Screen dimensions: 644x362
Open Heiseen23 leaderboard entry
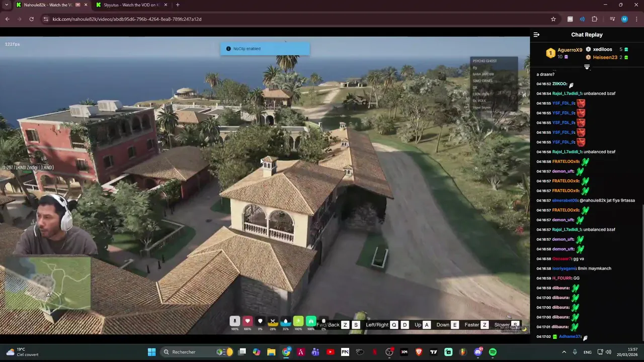pos(607,57)
